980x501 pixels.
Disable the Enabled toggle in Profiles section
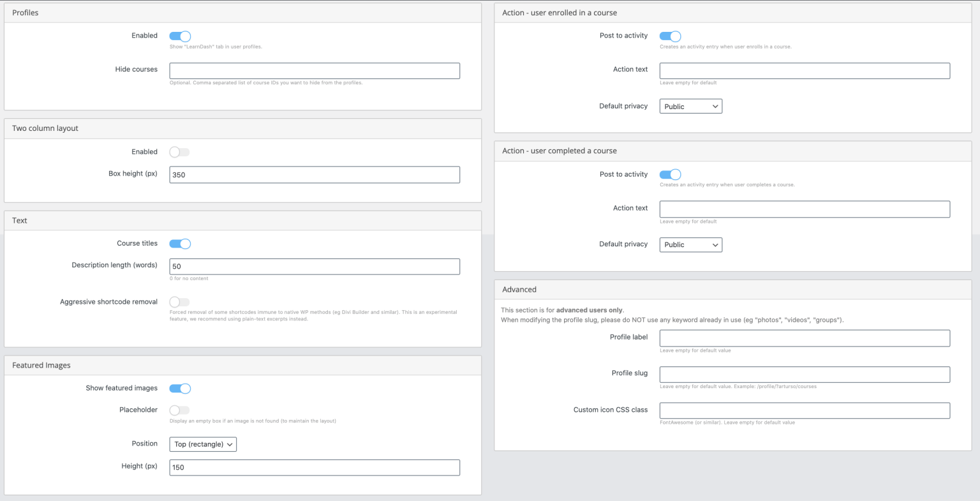click(179, 36)
